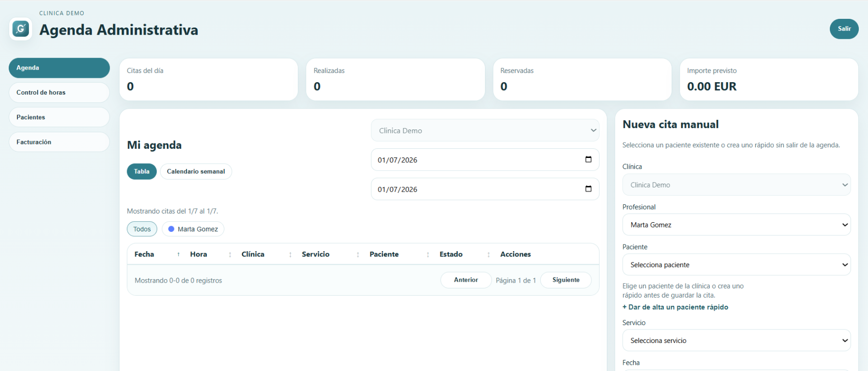Select the Todos professional filter chip

pyautogui.click(x=142, y=229)
